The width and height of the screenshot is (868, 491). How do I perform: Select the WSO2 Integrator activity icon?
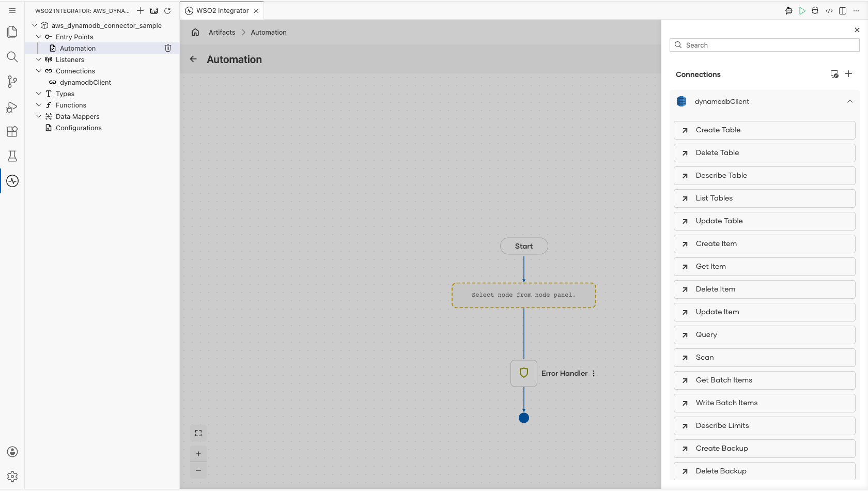pyautogui.click(x=12, y=181)
